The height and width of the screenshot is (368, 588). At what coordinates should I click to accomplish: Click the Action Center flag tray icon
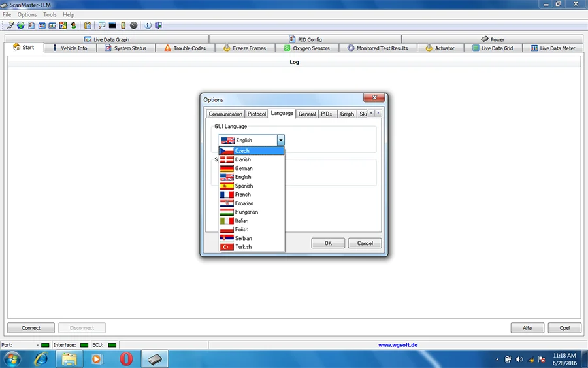pos(542,360)
